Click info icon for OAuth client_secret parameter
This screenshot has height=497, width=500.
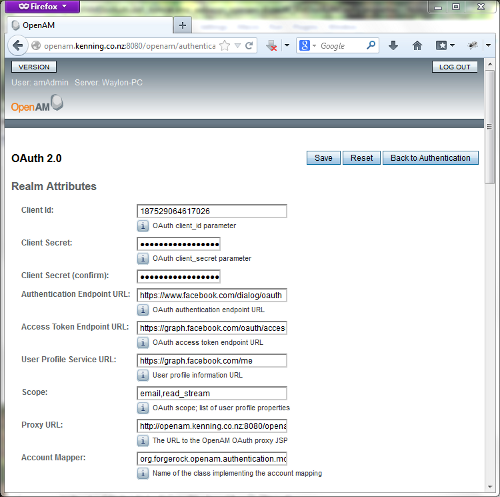click(x=143, y=258)
